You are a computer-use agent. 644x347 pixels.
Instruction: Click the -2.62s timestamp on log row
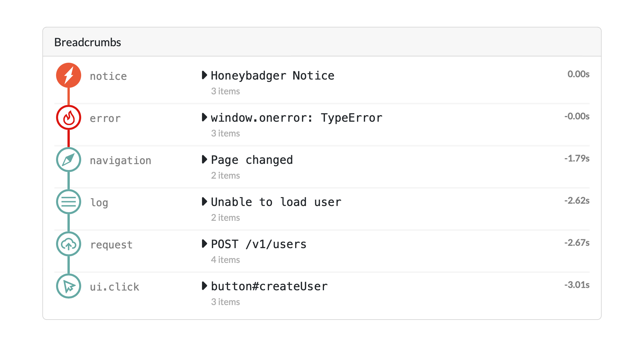point(577,201)
